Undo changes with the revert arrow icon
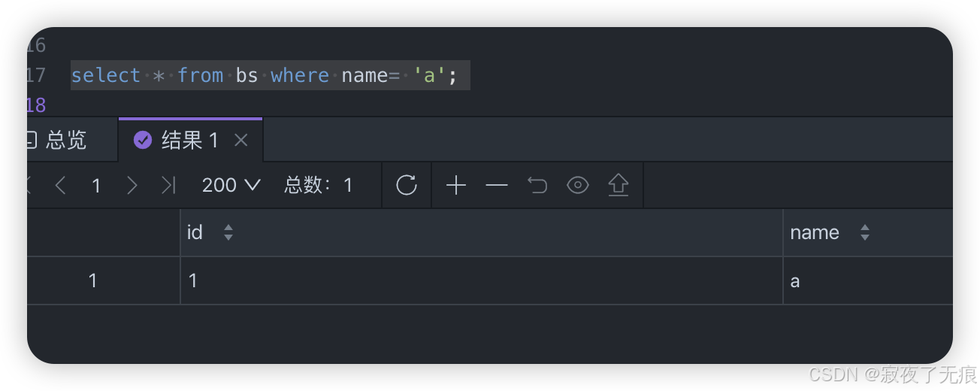Viewport: 980px width, 391px height. (x=537, y=185)
